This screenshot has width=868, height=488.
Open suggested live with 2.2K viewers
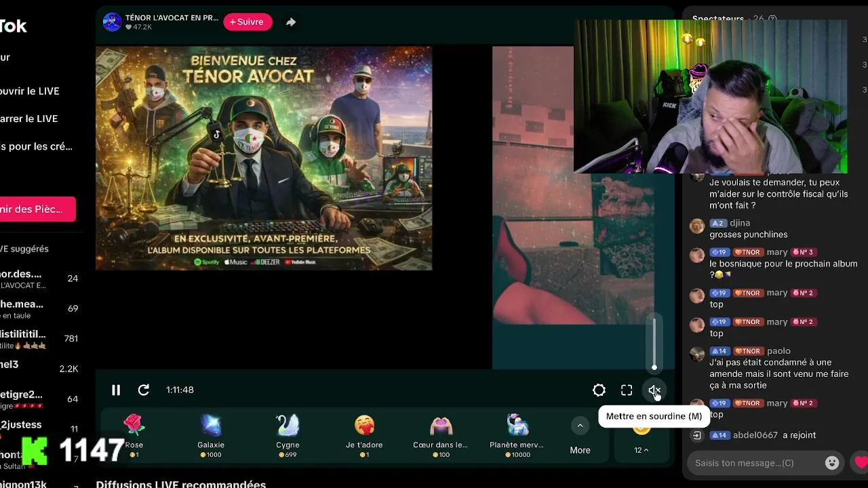(x=39, y=368)
